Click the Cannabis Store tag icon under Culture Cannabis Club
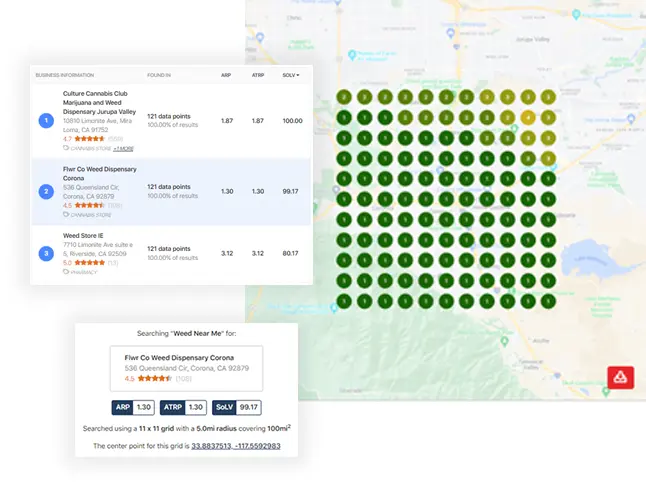 (66, 148)
